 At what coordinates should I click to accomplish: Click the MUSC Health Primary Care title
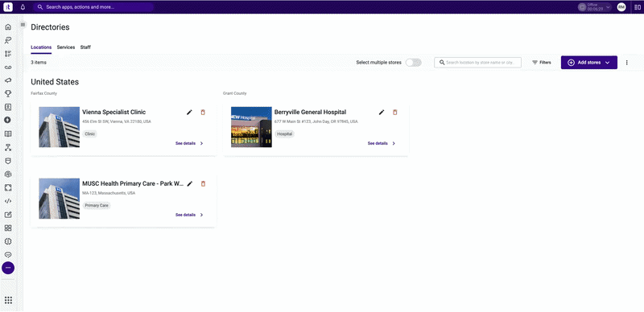point(133,184)
